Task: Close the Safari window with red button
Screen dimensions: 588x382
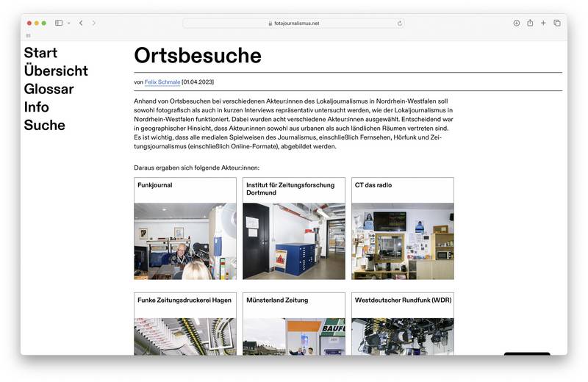Action: pos(29,24)
